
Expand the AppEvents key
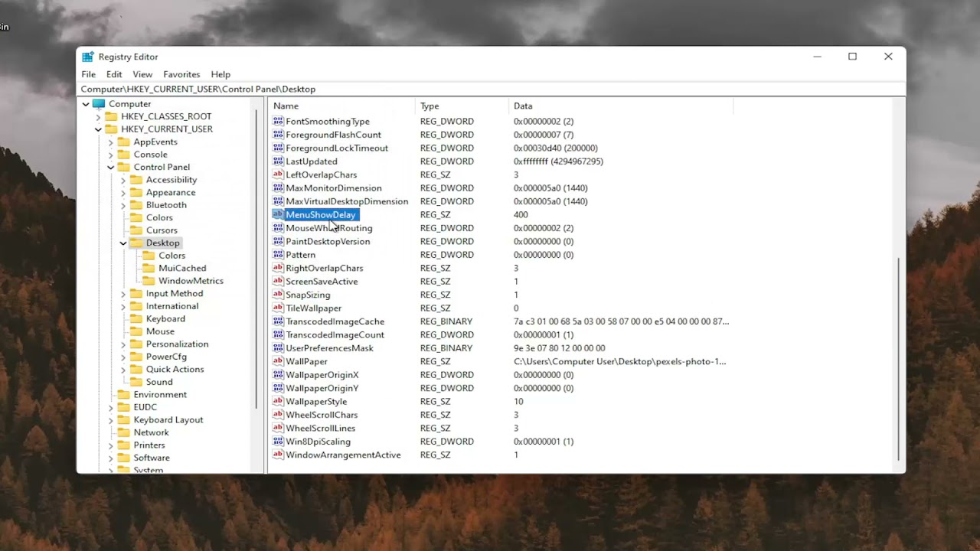110,142
